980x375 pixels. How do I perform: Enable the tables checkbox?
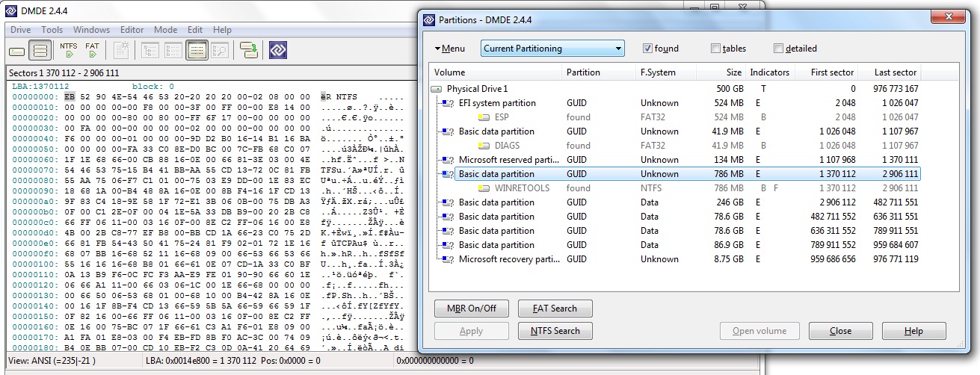click(x=716, y=49)
